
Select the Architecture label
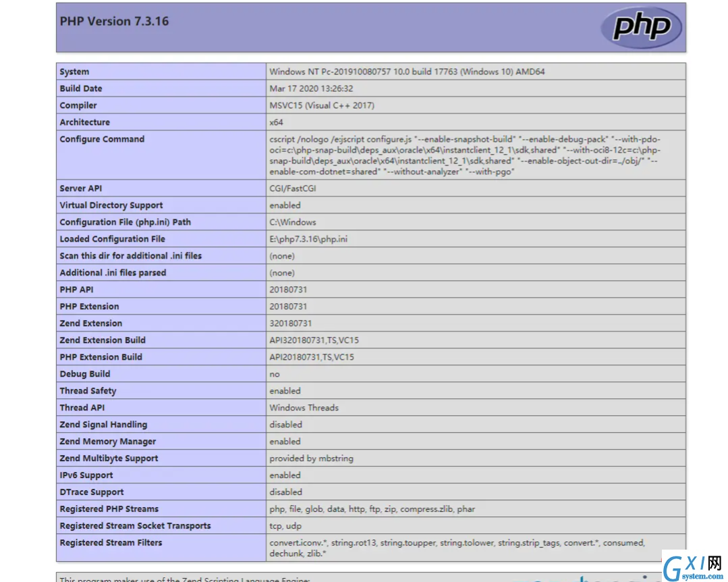[x=84, y=122]
